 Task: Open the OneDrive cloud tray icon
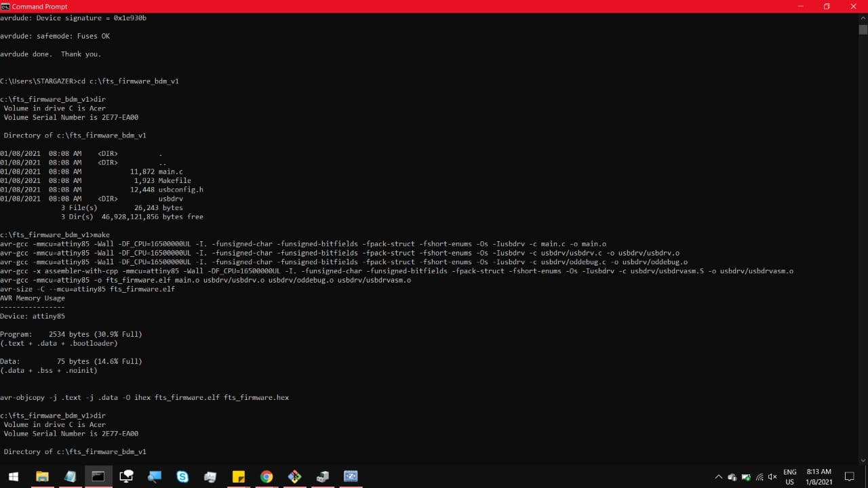click(x=732, y=477)
